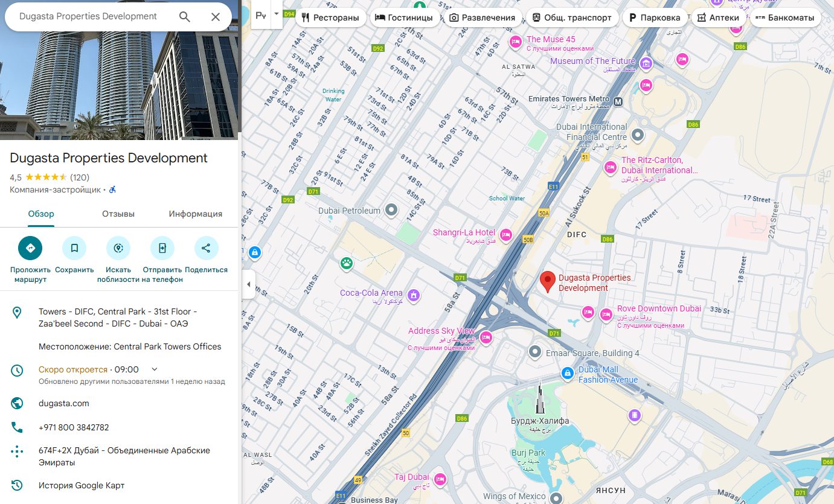Viewport: 834px width, 504px height.
Task: Filter the map by Аптеки
Action: [718, 18]
